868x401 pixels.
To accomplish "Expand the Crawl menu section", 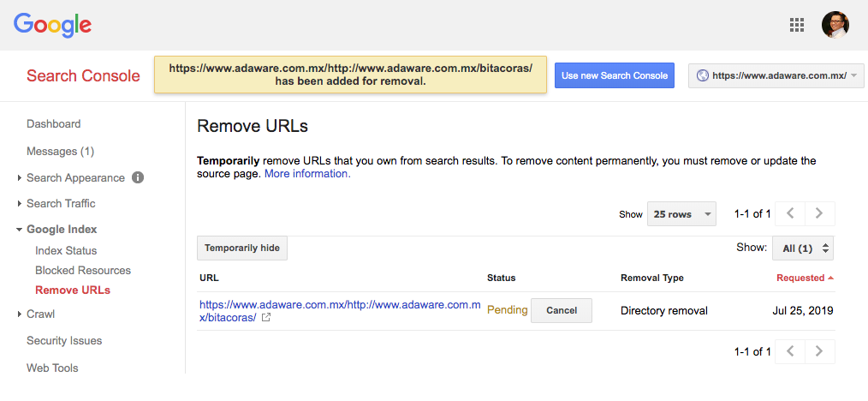I will [x=40, y=314].
